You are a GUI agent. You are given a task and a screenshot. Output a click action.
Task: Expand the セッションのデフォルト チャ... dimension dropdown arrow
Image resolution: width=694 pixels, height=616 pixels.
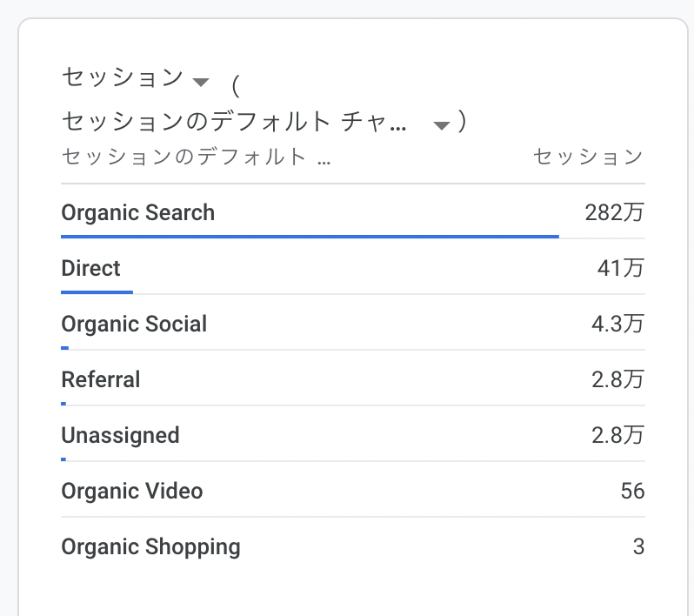click(441, 126)
